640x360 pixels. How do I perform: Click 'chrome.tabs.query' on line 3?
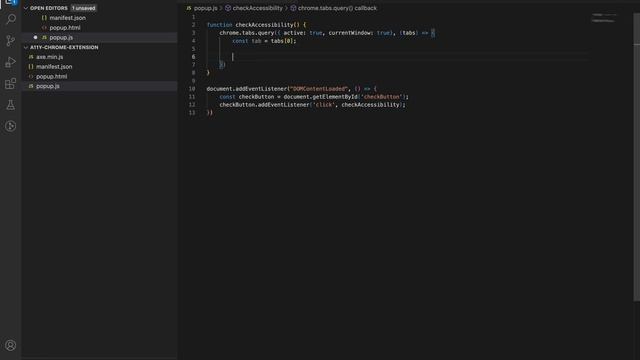point(247,33)
